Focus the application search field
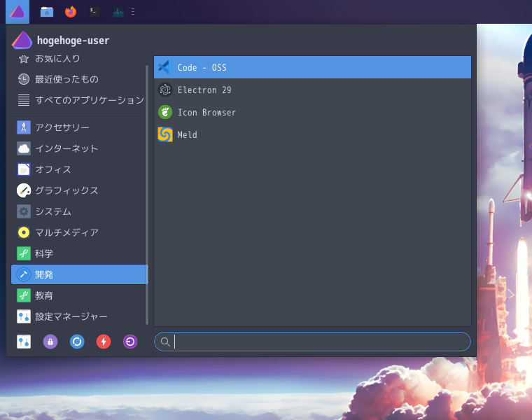This screenshot has width=532, height=420. click(x=312, y=342)
